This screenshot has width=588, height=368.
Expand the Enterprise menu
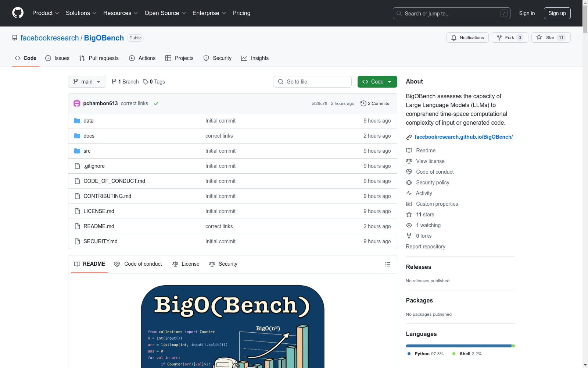click(x=209, y=13)
